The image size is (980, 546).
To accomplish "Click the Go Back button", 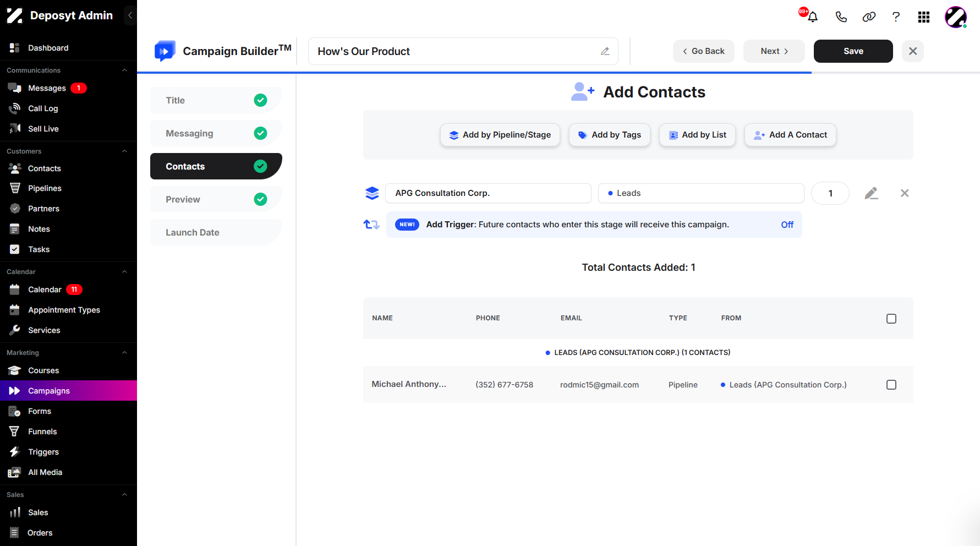I will [x=703, y=51].
